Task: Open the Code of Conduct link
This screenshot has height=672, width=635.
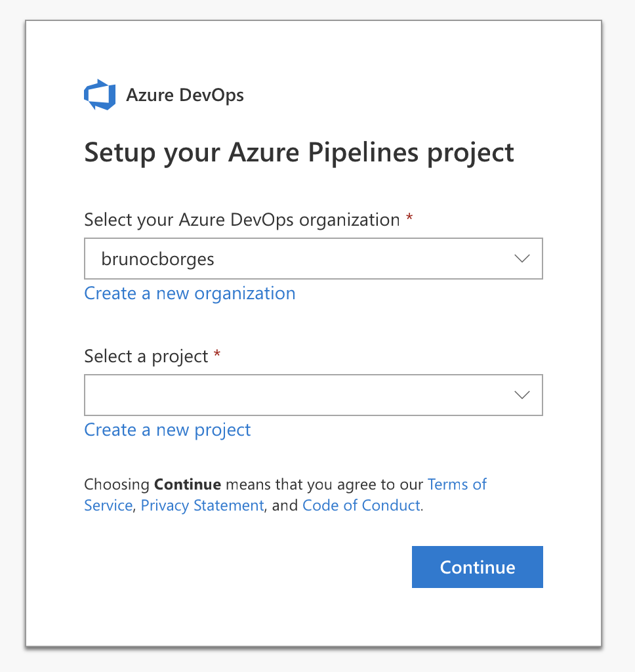Action: click(x=361, y=505)
